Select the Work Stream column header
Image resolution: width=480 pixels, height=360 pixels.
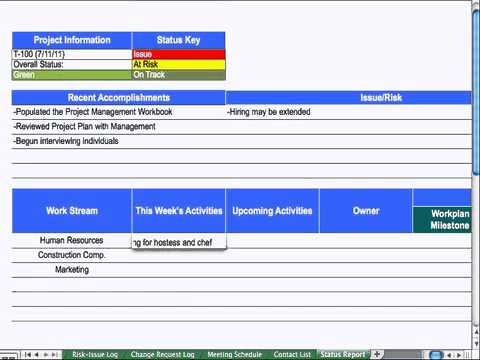coord(72,211)
